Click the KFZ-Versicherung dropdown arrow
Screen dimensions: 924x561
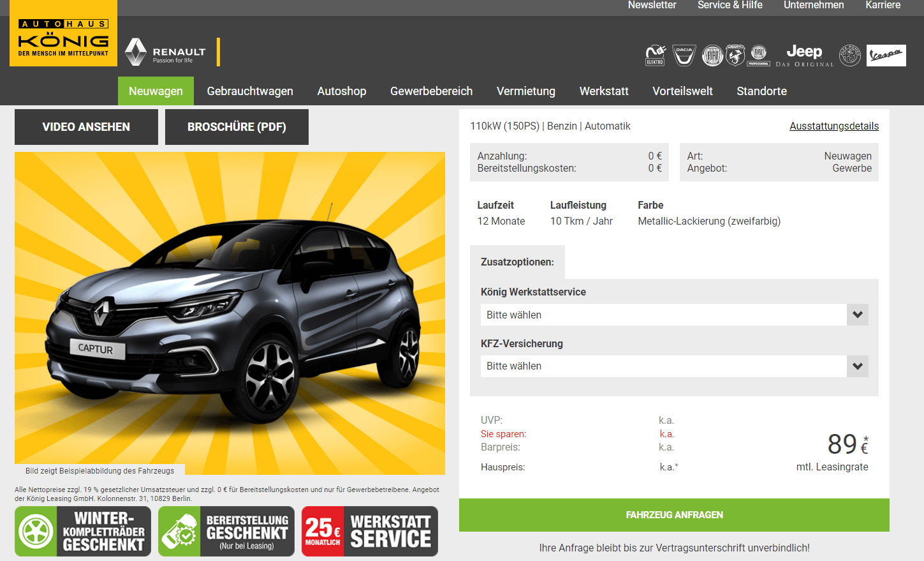pyautogui.click(x=858, y=366)
